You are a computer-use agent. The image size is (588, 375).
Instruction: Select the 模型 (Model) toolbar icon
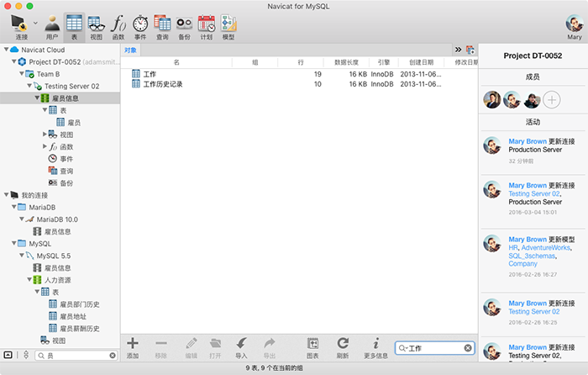(x=228, y=27)
